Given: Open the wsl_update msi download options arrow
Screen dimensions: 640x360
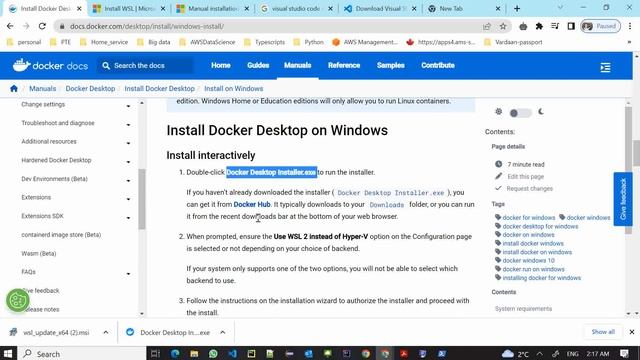Looking at the screenshot, I should pyautogui.click(x=106, y=332).
